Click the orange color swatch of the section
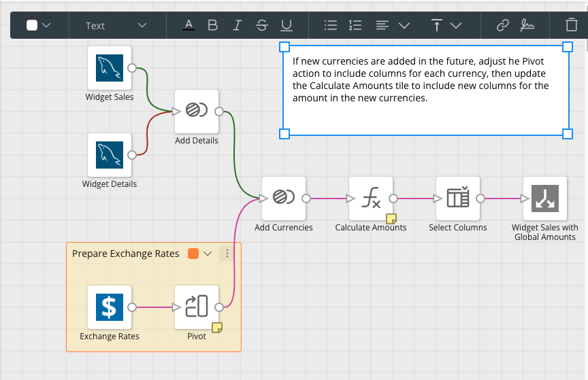The image size is (588, 380). (x=193, y=254)
